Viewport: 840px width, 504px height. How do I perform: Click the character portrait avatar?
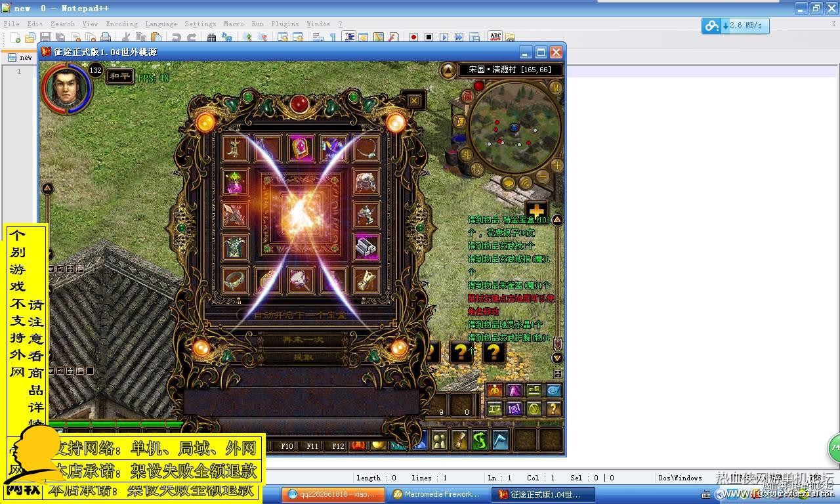pyautogui.click(x=66, y=90)
